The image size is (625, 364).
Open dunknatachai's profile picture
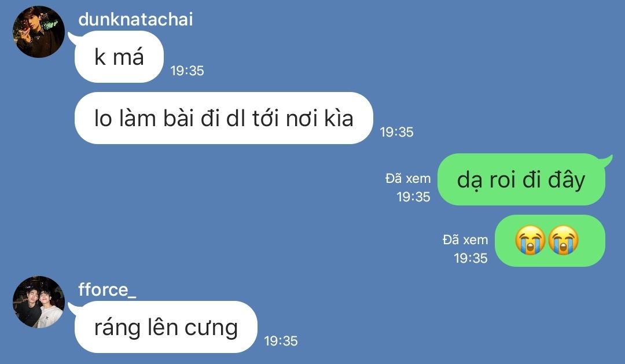tap(39, 32)
